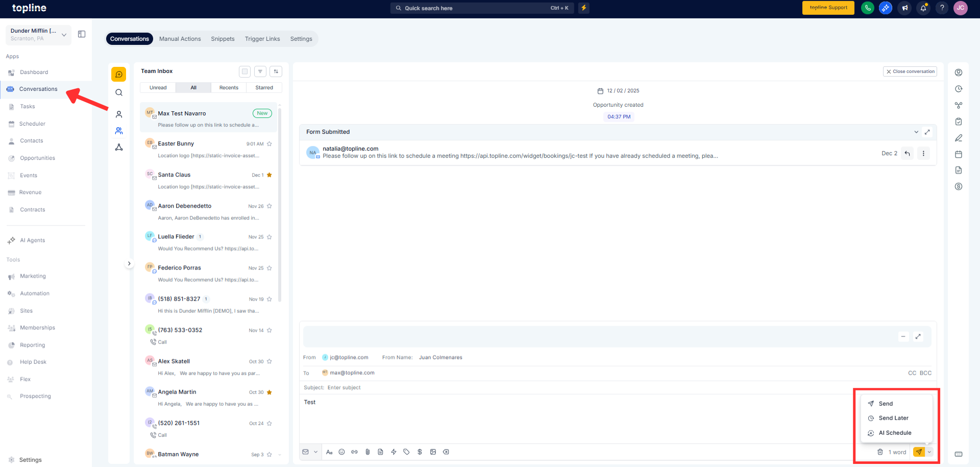Image resolution: width=980 pixels, height=467 pixels.
Task: Click the reply arrow on the email
Action: pos(907,153)
